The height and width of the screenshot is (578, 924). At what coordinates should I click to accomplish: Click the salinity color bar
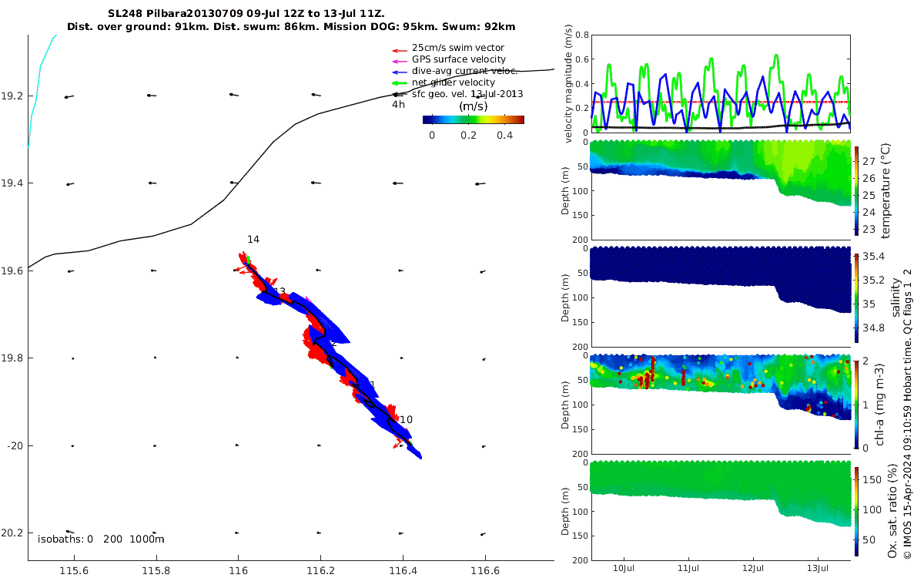(857, 297)
